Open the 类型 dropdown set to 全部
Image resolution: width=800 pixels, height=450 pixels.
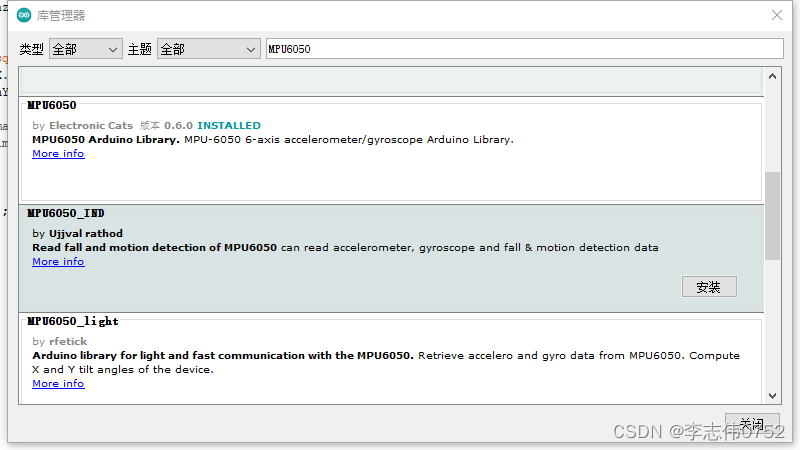click(x=86, y=49)
